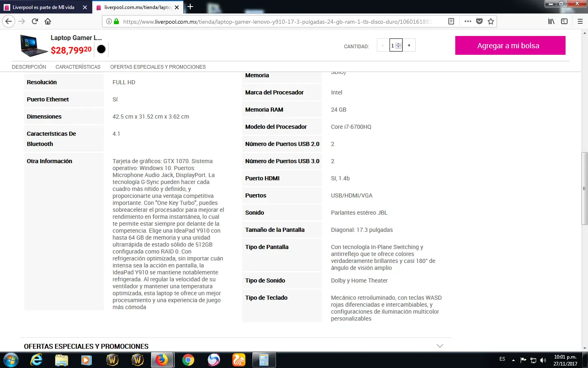This screenshot has height=368, width=588.
Task: Go back using the browser back arrow
Action: (x=9, y=21)
